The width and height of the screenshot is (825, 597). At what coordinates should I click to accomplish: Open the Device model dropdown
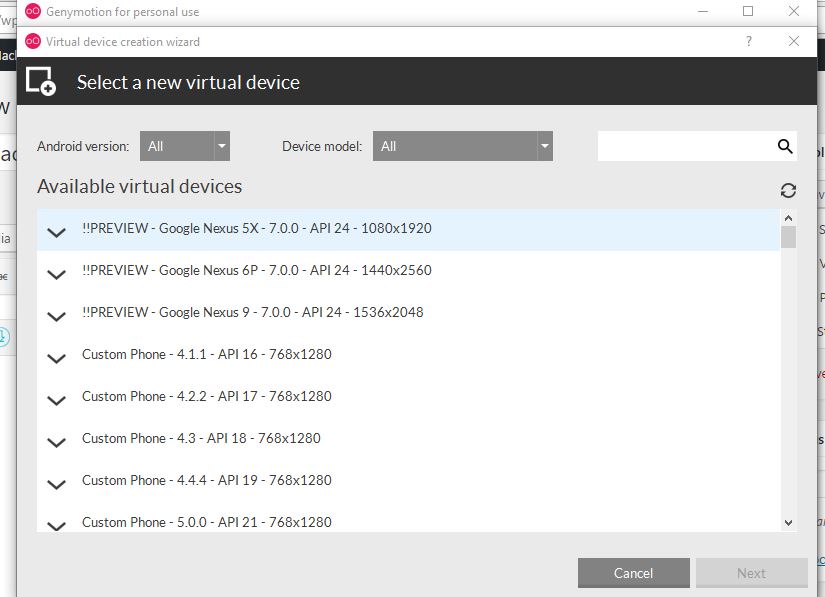[462, 146]
